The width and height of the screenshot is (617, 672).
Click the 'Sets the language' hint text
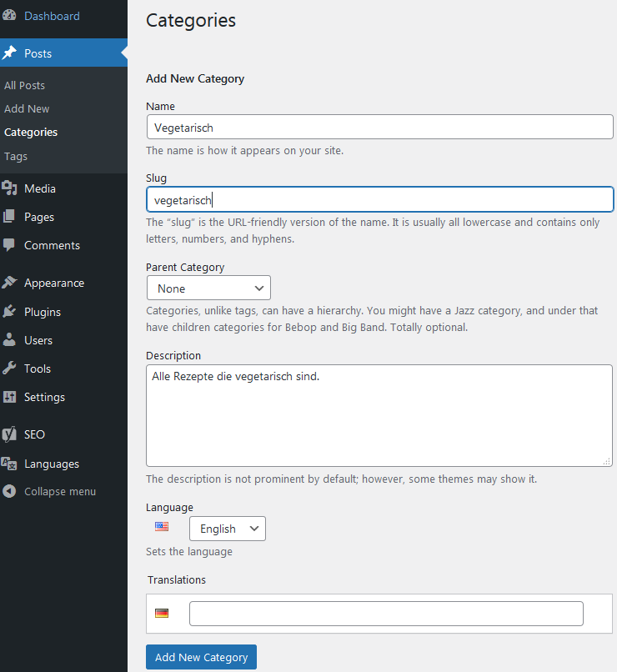pyautogui.click(x=189, y=552)
